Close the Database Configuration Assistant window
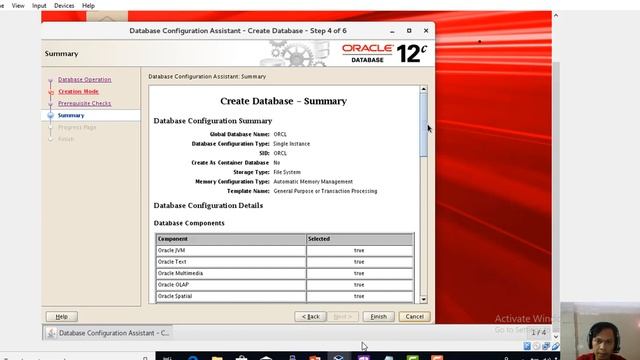Viewport: 640px width, 360px height. click(x=426, y=31)
